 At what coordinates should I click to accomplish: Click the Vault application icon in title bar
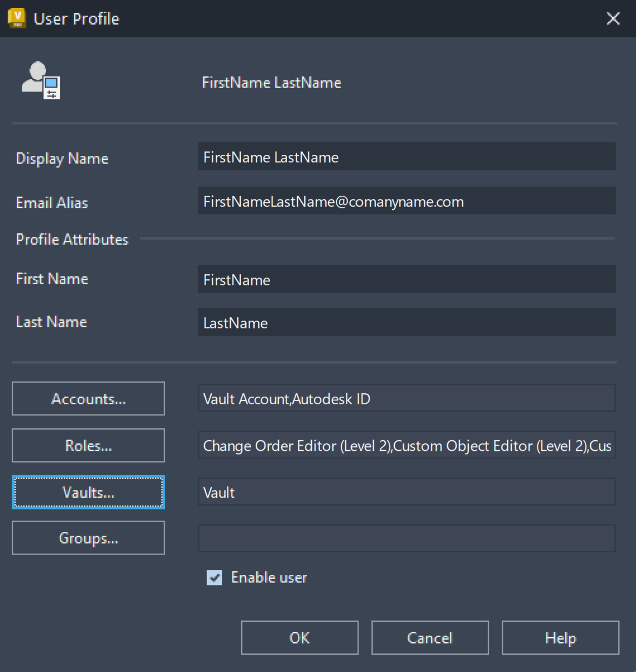(x=16, y=18)
